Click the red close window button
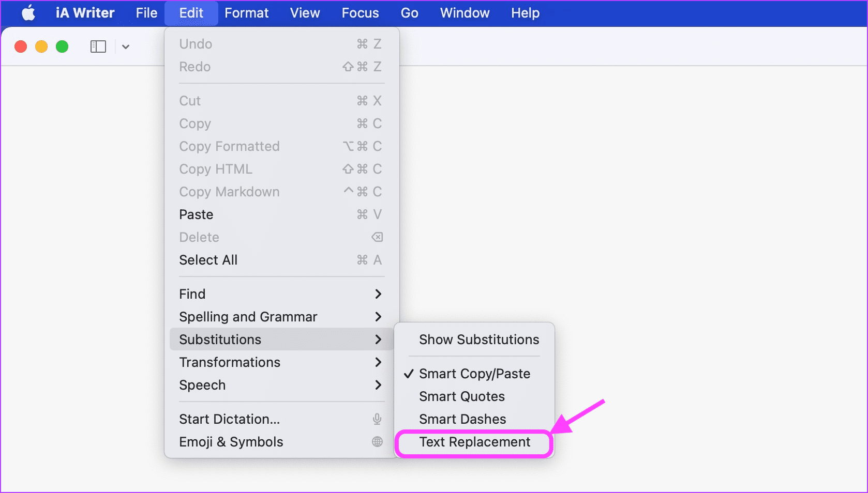 click(x=21, y=47)
